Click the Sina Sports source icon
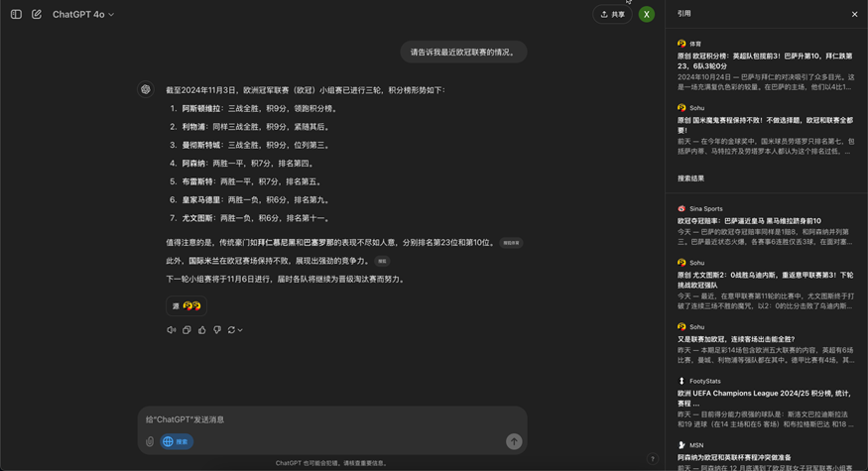 (x=682, y=208)
